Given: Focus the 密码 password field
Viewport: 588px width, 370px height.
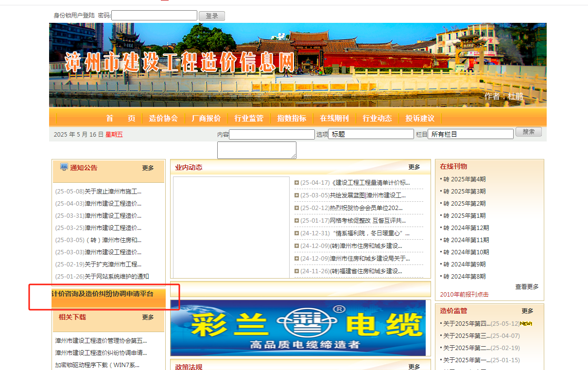Looking at the screenshot, I should tap(155, 16).
